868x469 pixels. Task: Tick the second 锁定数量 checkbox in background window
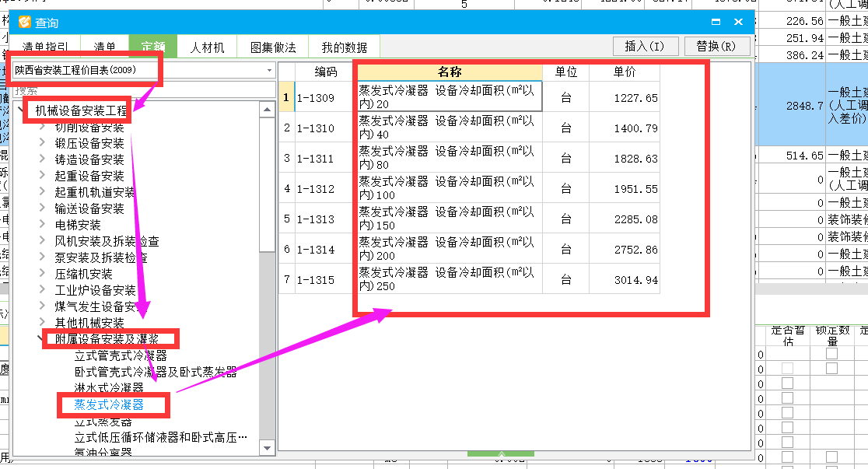(x=831, y=368)
